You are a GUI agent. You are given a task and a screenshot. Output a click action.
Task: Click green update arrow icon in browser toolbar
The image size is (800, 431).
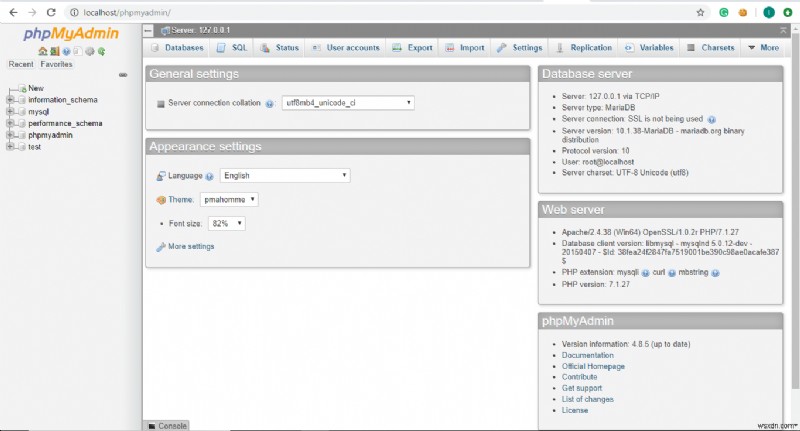point(788,12)
